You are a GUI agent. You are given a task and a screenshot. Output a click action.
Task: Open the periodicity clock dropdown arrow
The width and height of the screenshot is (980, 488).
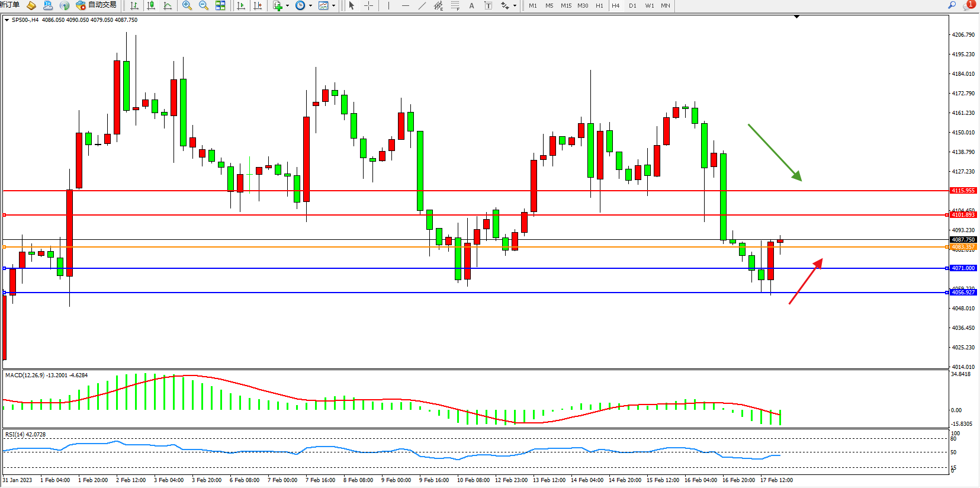coord(310,5)
